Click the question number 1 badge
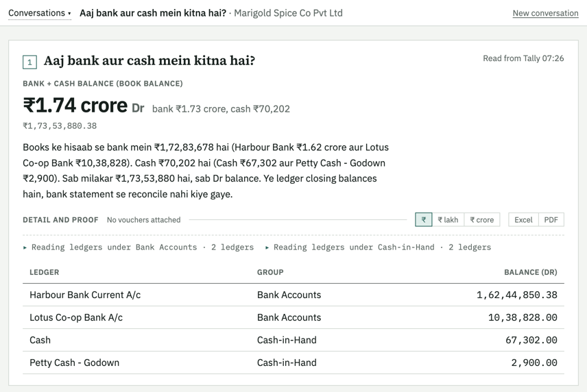The image size is (587, 392). (x=29, y=62)
